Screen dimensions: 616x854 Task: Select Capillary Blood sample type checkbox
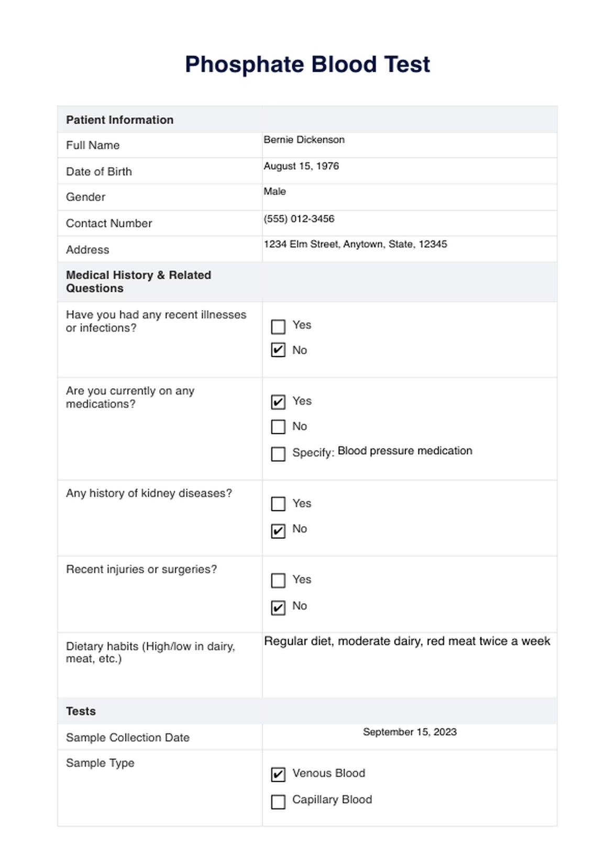(x=278, y=802)
